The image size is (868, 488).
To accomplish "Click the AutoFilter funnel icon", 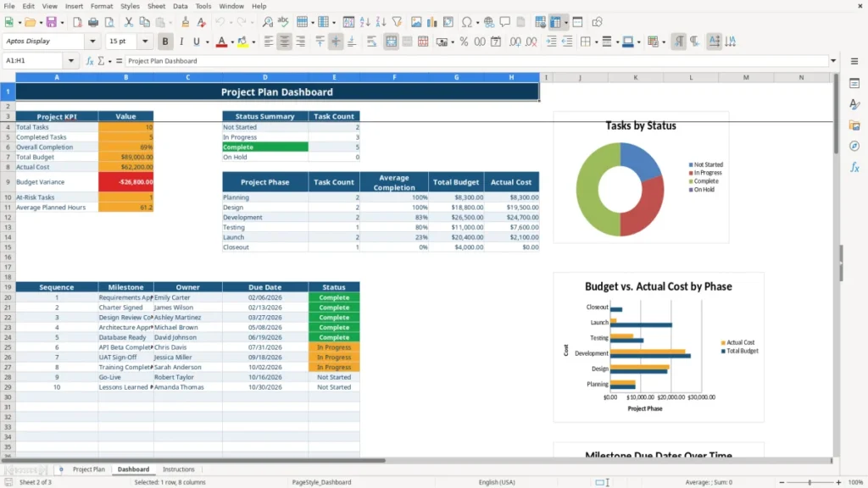I will (397, 22).
